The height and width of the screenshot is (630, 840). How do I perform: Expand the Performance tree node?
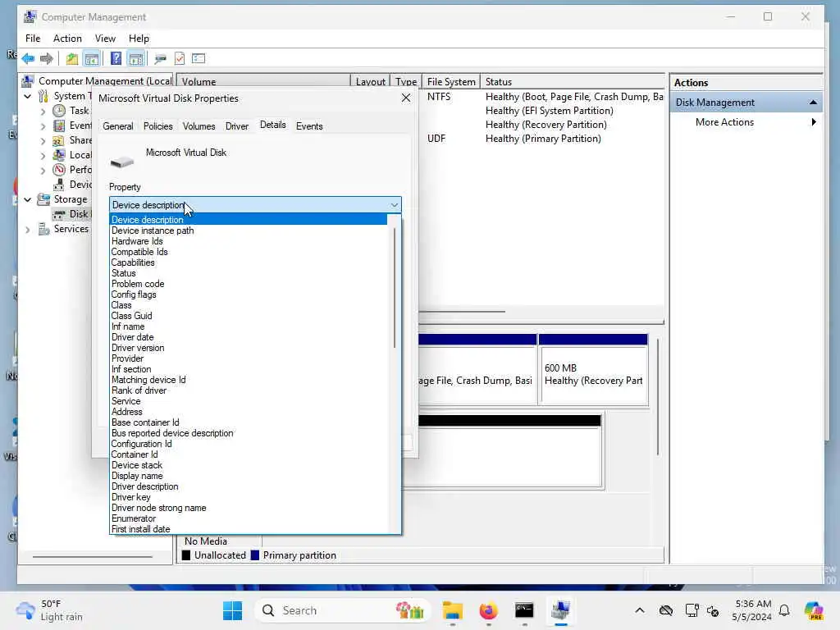coord(43,171)
